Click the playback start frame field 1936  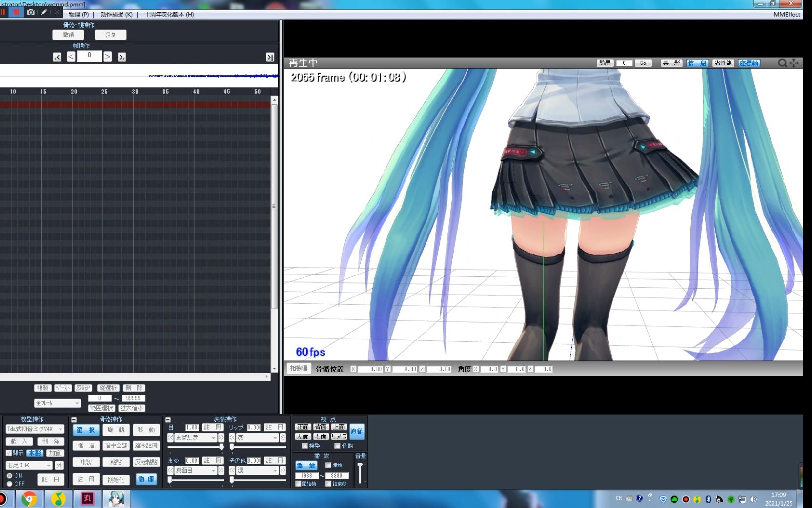pos(306,476)
